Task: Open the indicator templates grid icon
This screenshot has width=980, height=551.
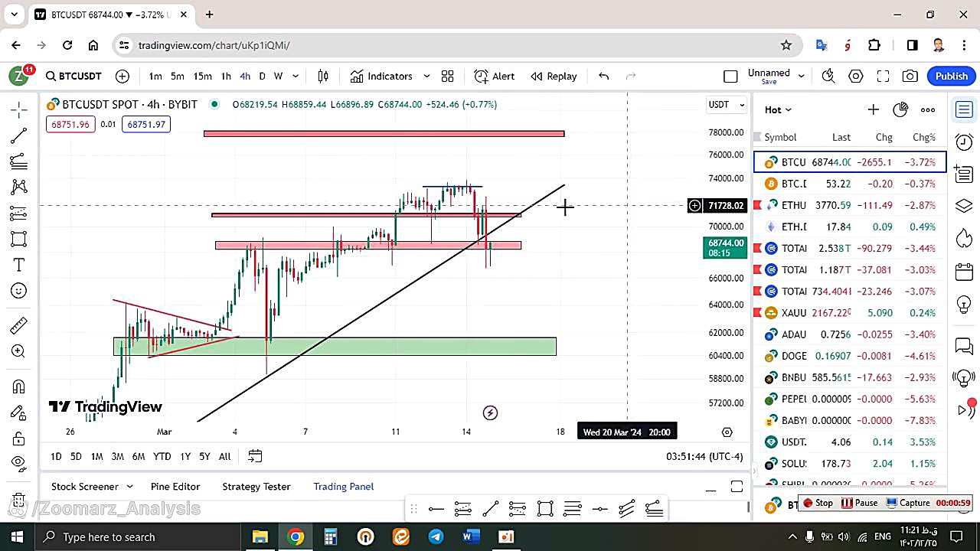Action: coord(447,76)
